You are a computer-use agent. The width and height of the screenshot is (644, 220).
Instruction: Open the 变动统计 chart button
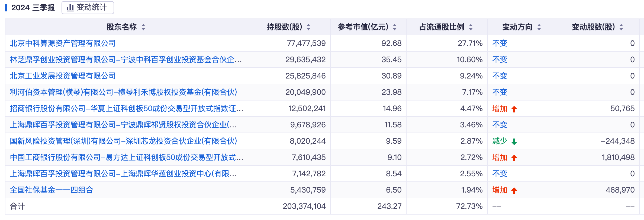[x=88, y=7]
